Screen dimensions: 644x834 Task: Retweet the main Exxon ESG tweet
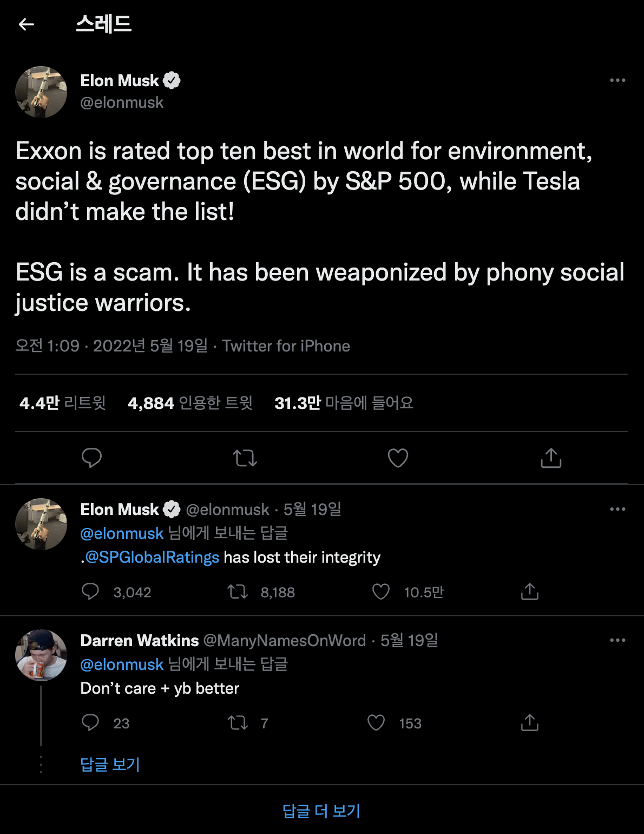[x=245, y=458]
